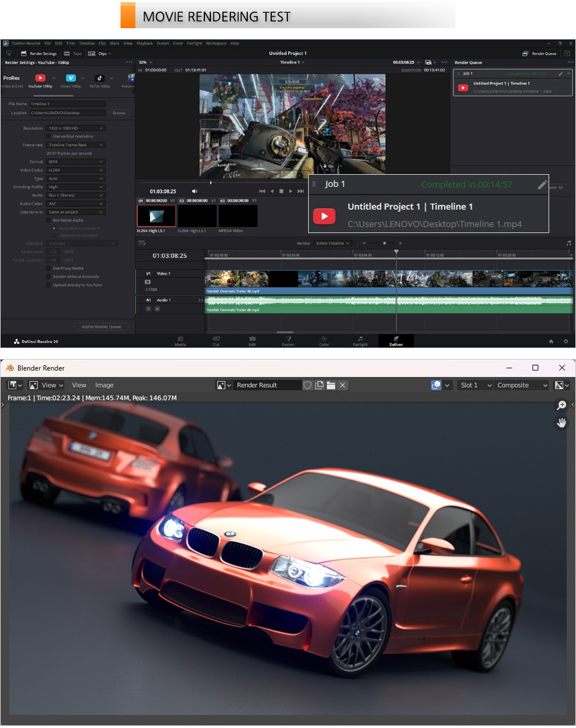Click the Add to Render Queue button

(x=101, y=327)
